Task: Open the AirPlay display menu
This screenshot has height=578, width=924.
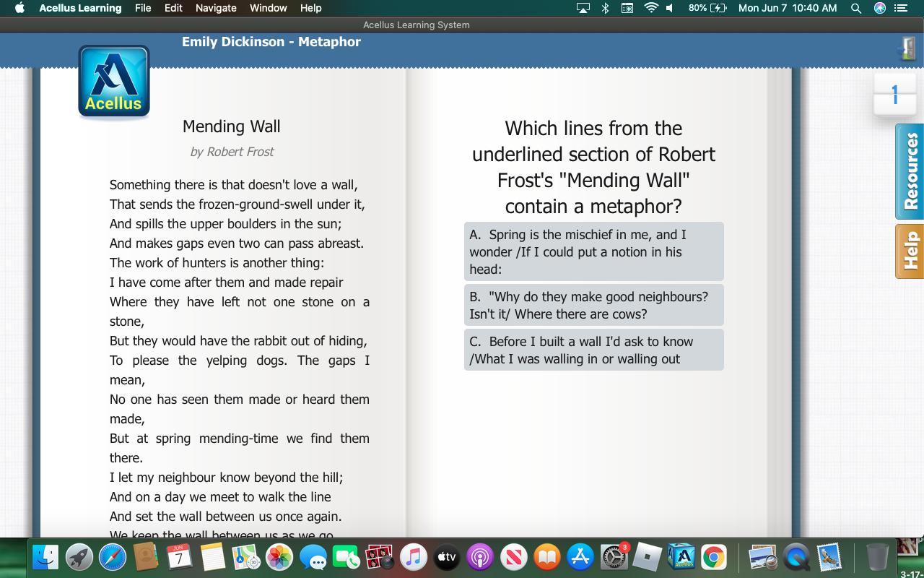Action: (583, 8)
